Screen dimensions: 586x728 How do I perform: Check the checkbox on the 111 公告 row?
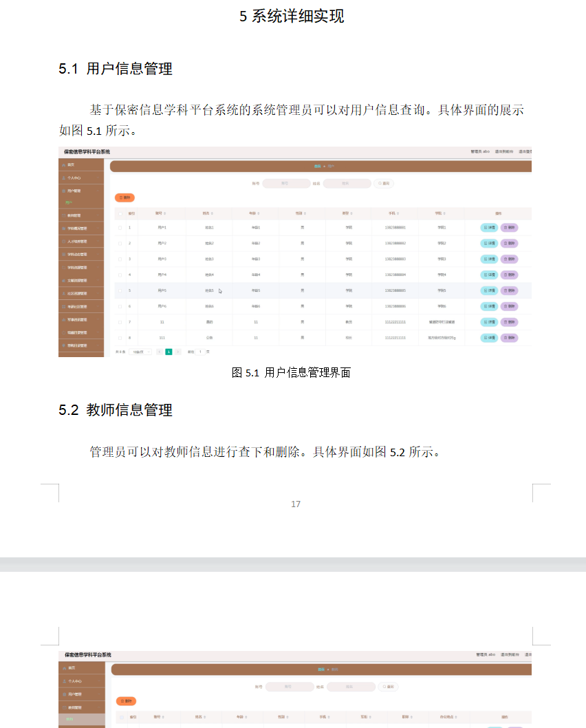(121, 337)
